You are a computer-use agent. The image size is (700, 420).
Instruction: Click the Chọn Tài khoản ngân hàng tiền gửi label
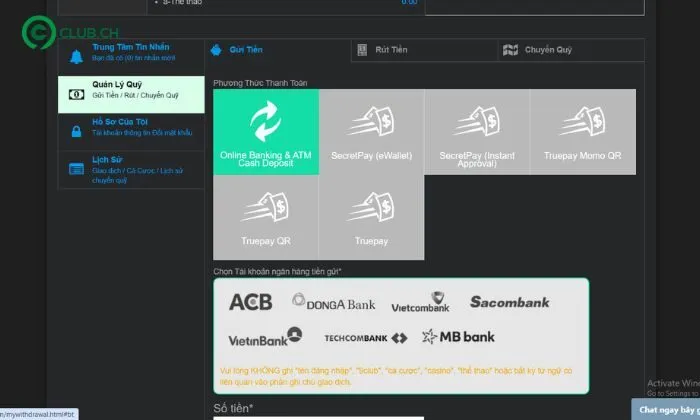tap(277, 271)
